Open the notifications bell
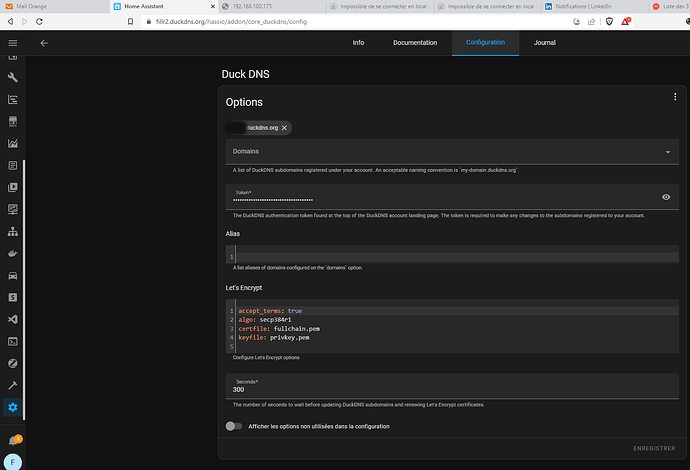Screen dimensions: 690x470 click(14, 441)
